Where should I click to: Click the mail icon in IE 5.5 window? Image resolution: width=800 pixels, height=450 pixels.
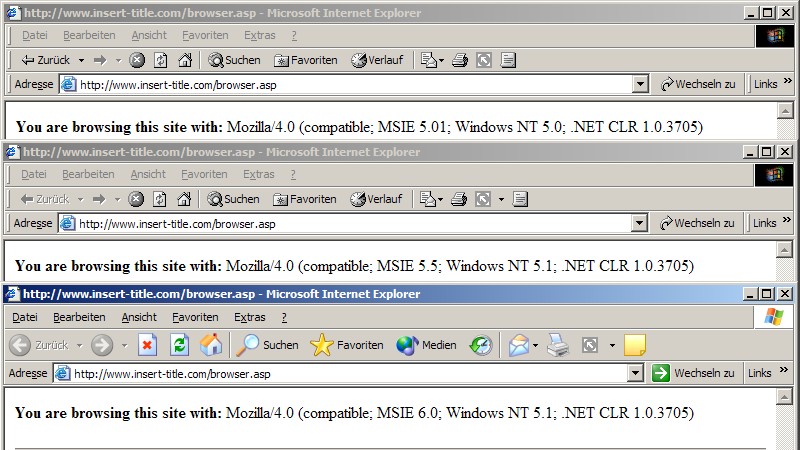(427, 199)
